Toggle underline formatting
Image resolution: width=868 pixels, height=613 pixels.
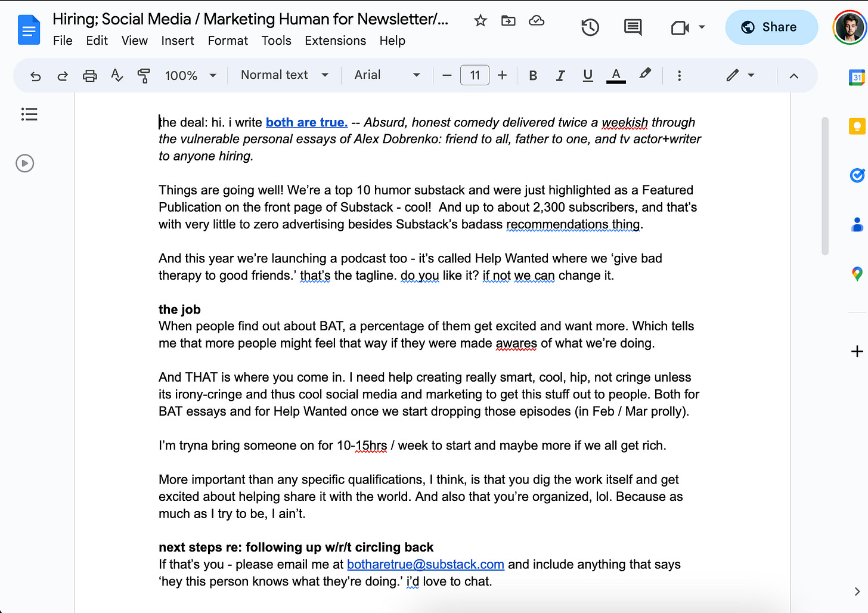point(588,76)
